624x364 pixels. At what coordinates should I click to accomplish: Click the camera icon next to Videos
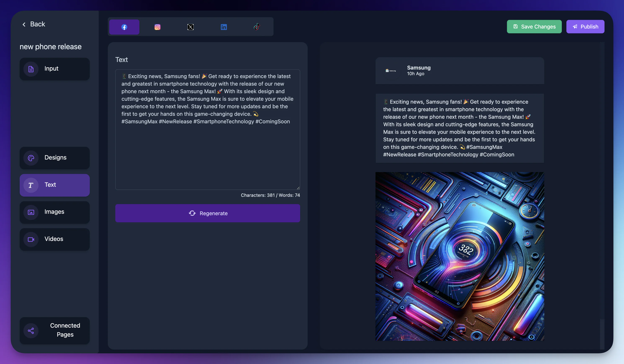click(x=31, y=239)
